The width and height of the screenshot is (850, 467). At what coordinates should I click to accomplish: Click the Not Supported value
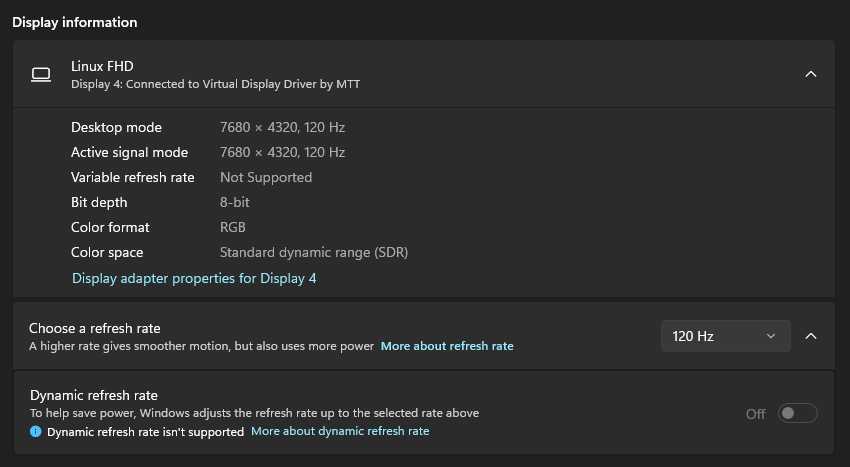[266, 177]
